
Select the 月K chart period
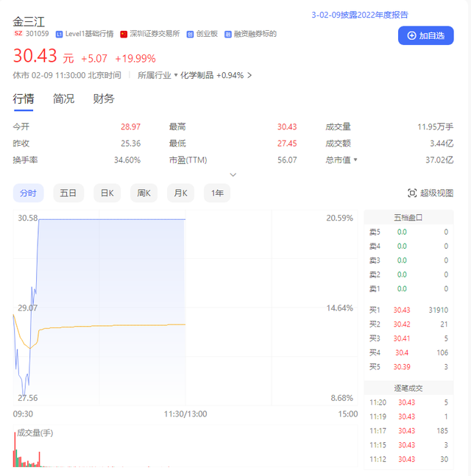[180, 193]
